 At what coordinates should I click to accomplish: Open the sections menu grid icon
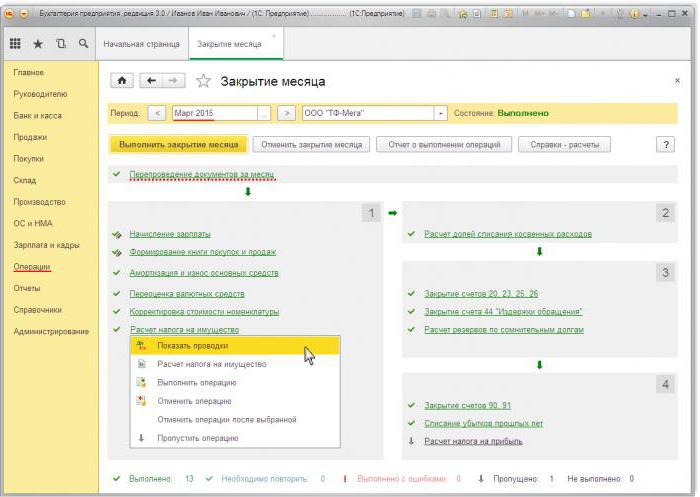[15, 44]
